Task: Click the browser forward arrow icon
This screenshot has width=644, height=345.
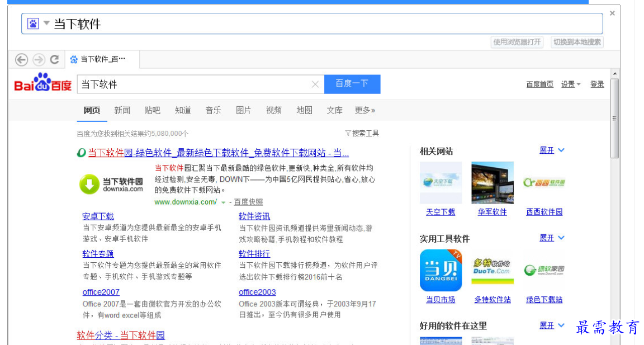Action: point(38,60)
